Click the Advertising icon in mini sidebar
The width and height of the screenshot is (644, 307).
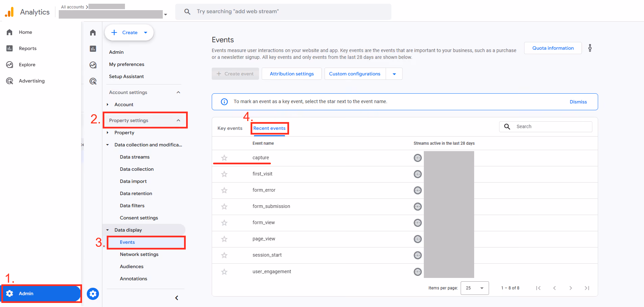93,81
